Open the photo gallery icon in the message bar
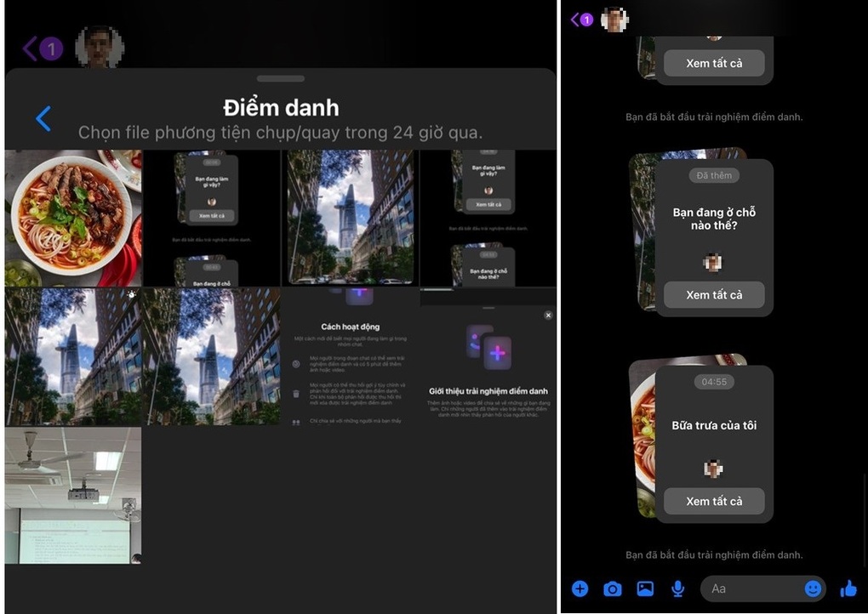 pyautogui.click(x=645, y=589)
